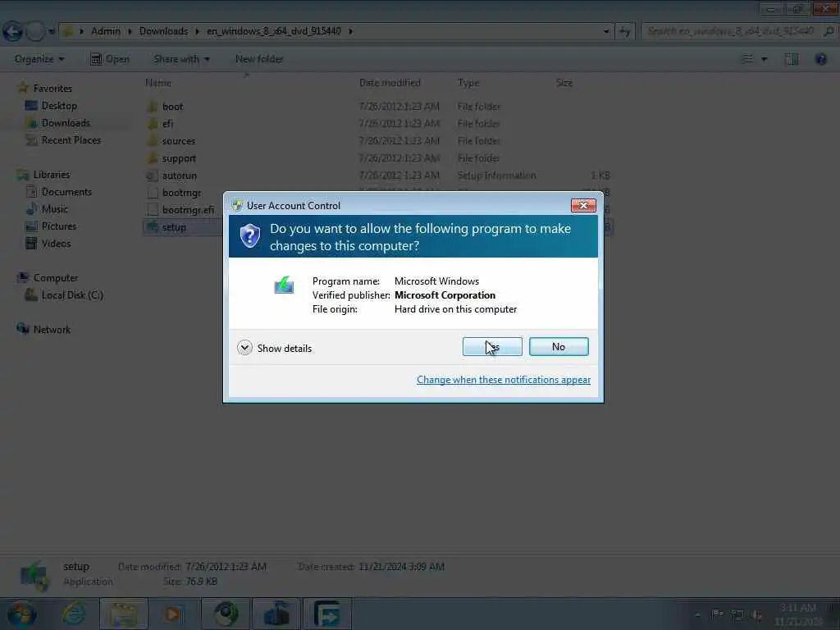Click the sources folder icon
The image size is (840, 630).
coord(152,141)
